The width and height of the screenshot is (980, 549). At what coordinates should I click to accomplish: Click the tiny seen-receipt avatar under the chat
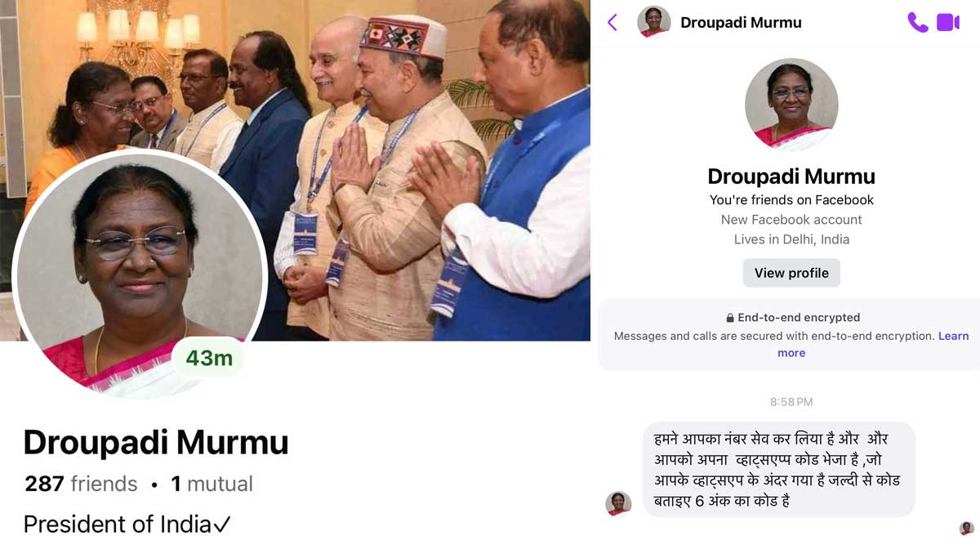966,528
